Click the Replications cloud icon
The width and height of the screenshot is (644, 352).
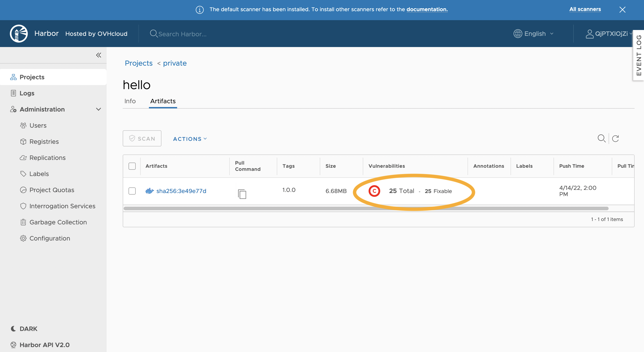tap(23, 157)
